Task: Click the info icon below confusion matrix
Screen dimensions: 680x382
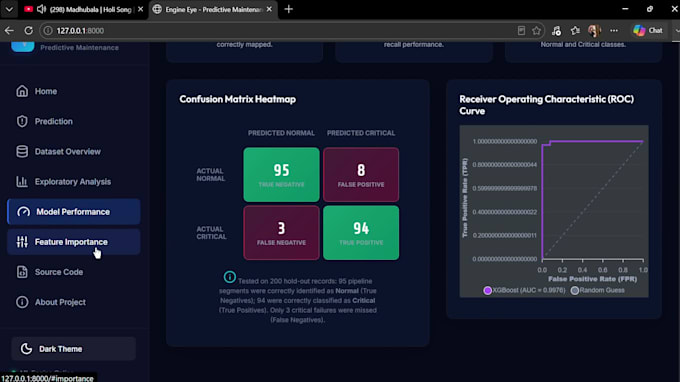Action: 230,277
